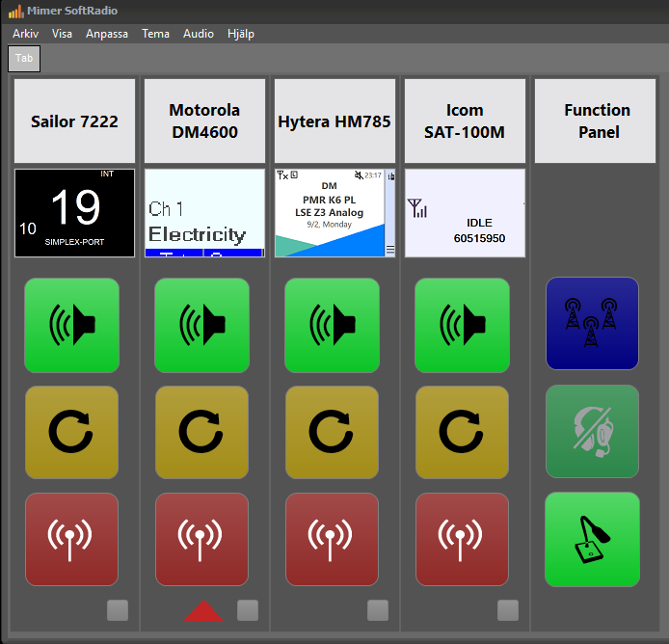Screen dimensions: 669x644
Task: Click the Sailor channel 19 display
Action: [74, 213]
